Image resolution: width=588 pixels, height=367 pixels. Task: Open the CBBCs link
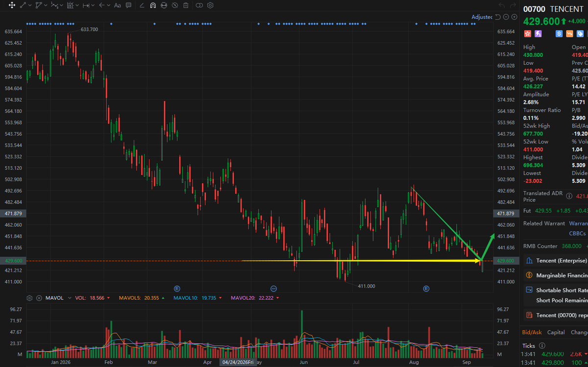point(577,234)
